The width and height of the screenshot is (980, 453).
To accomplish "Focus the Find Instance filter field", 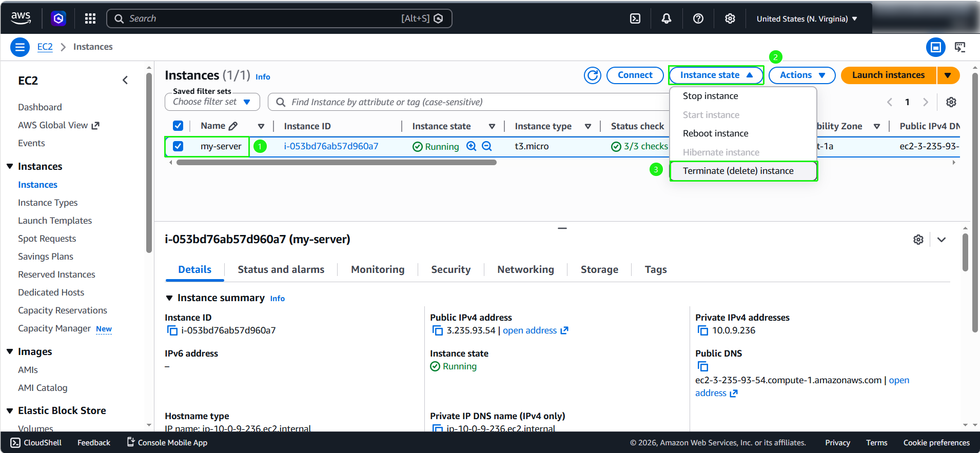I will click(x=468, y=102).
